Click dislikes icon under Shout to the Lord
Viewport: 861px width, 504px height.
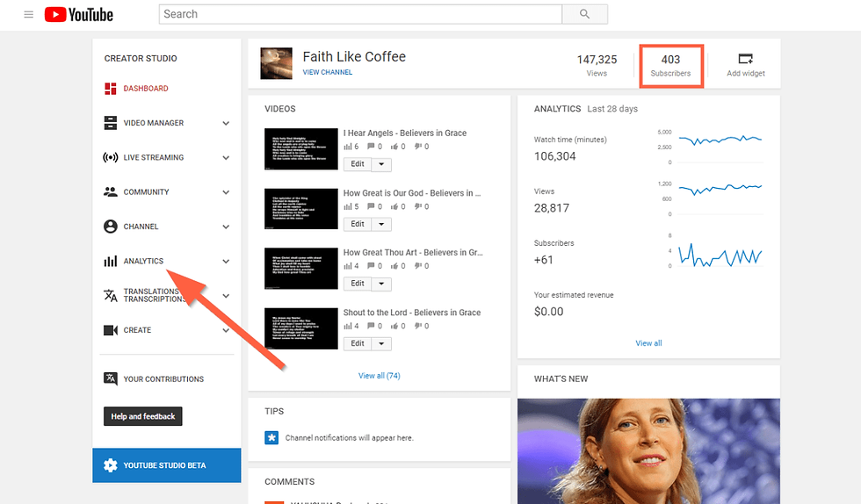coord(418,326)
